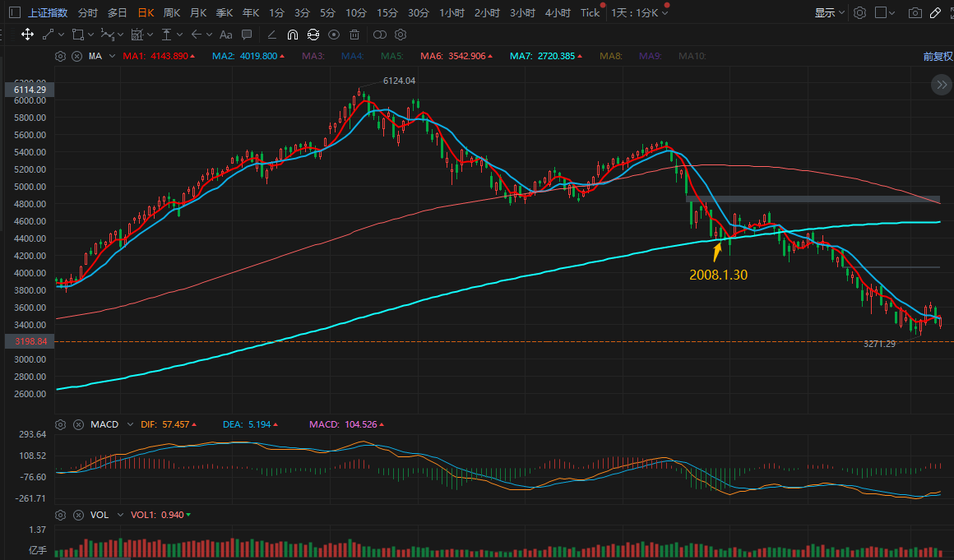Click the text annotation Aa tool

pyautogui.click(x=225, y=35)
